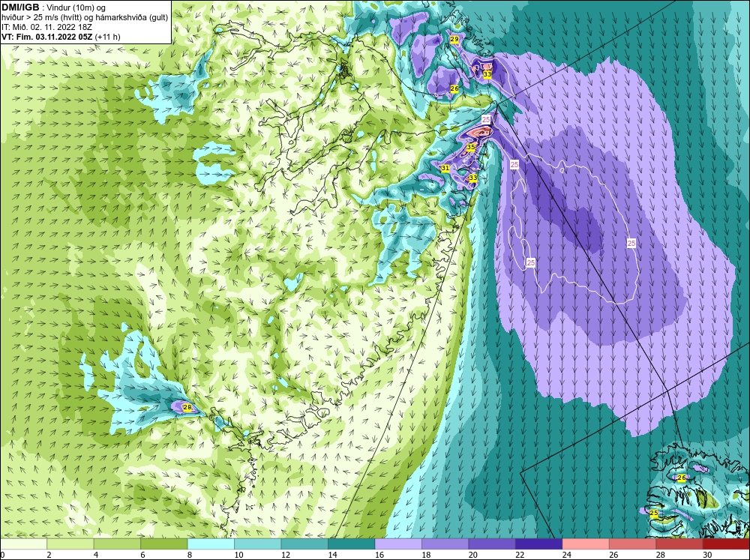Click the legend scale number 8
750x560 pixels.
pyautogui.click(x=190, y=555)
